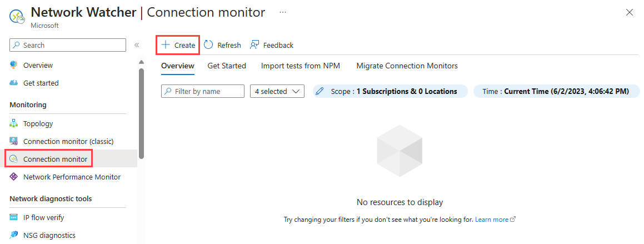Change the Time Current Time filter
The image size is (644, 244).
click(557, 91)
